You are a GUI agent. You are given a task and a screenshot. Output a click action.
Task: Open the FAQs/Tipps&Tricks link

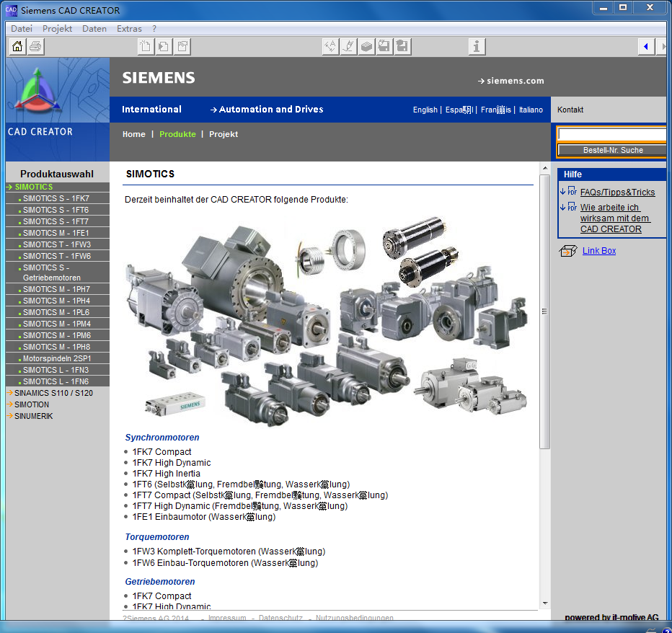pos(617,192)
